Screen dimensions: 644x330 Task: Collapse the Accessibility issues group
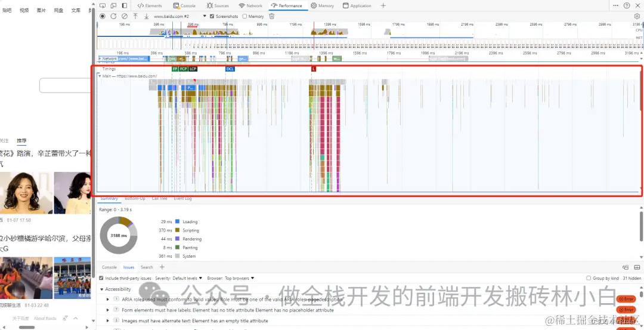(101, 289)
